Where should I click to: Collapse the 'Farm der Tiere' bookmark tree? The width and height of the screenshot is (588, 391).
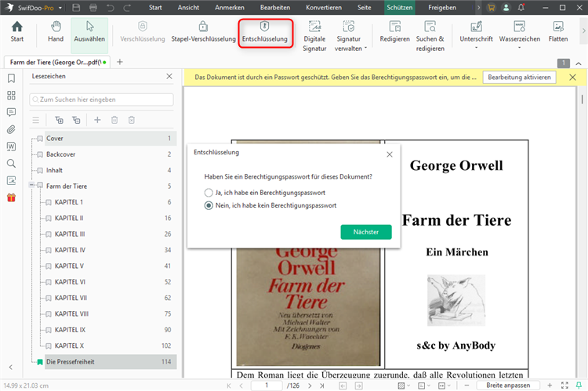(x=32, y=185)
